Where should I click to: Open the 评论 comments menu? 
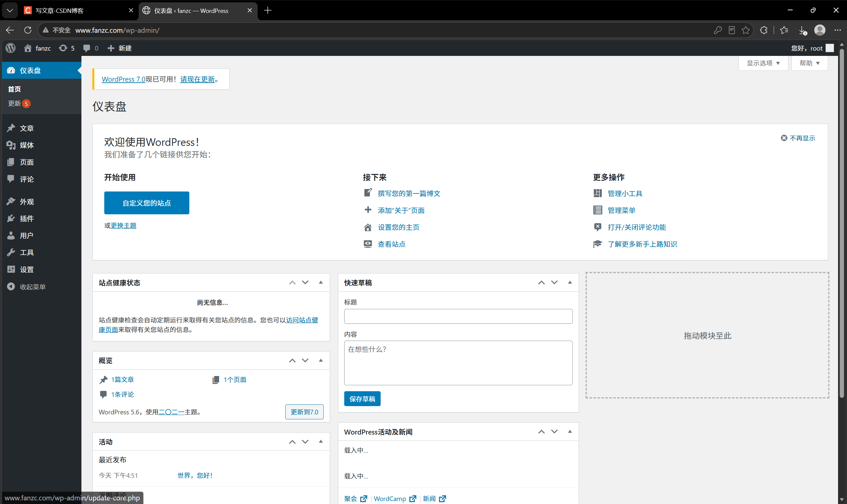click(41, 179)
